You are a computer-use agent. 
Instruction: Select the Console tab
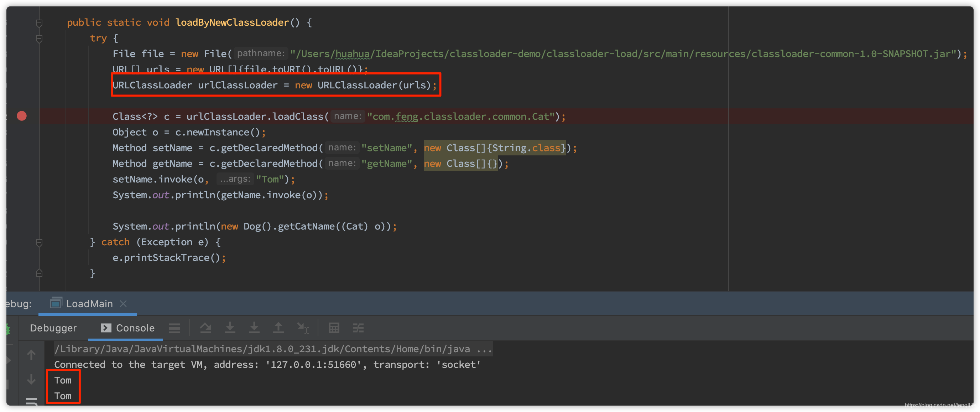(128, 328)
